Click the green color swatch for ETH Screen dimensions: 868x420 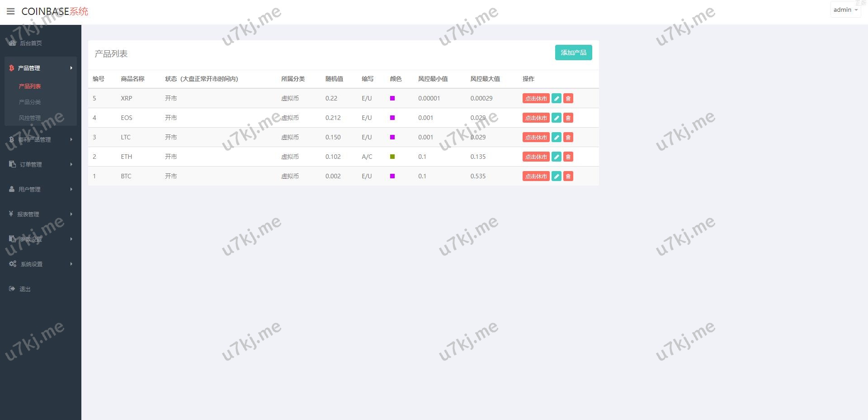tap(392, 157)
